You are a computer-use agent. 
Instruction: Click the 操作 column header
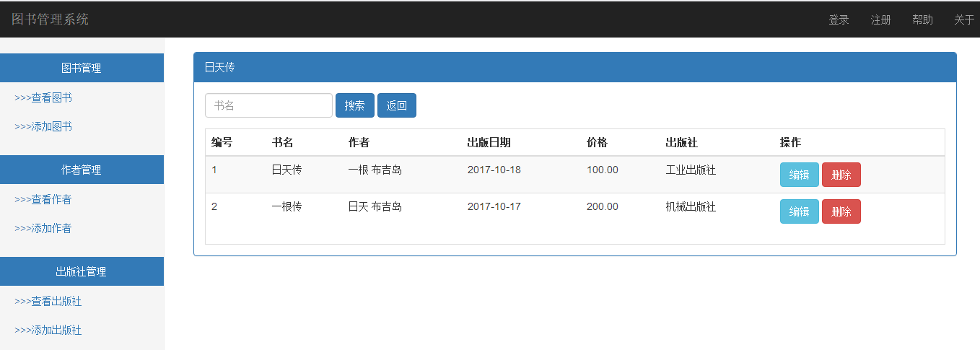point(791,142)
